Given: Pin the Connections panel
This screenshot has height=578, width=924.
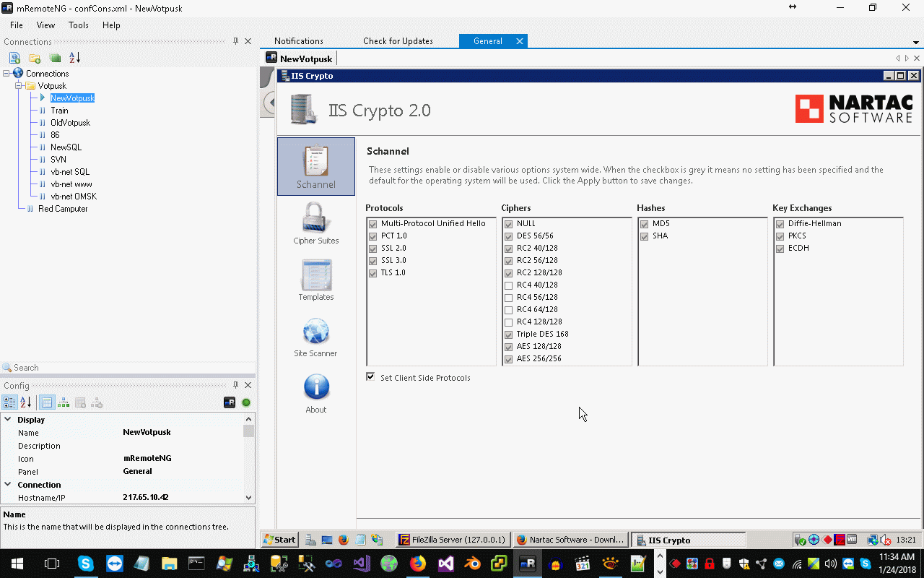Looking at the screenshot, I should click(x=235, y=42).
